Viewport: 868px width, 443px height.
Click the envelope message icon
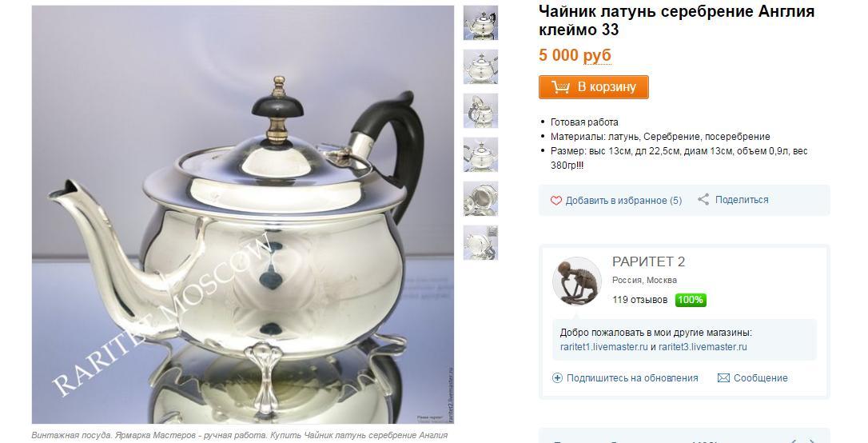point(723,378)
